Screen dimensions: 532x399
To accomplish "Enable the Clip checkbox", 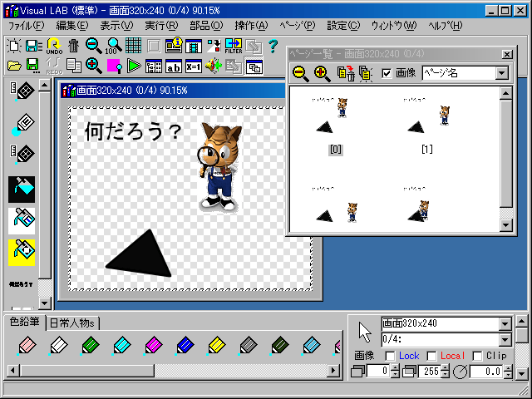I will [x=477, y=356].
